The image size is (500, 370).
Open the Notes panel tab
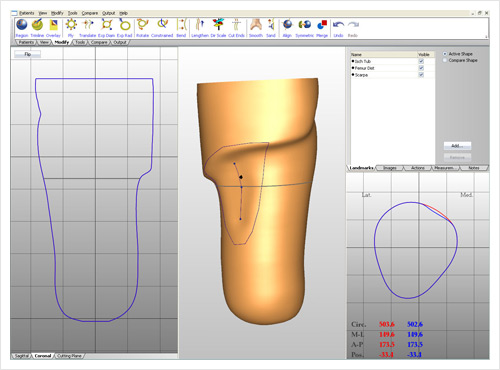pyautogui.click(x=474, y=168)
